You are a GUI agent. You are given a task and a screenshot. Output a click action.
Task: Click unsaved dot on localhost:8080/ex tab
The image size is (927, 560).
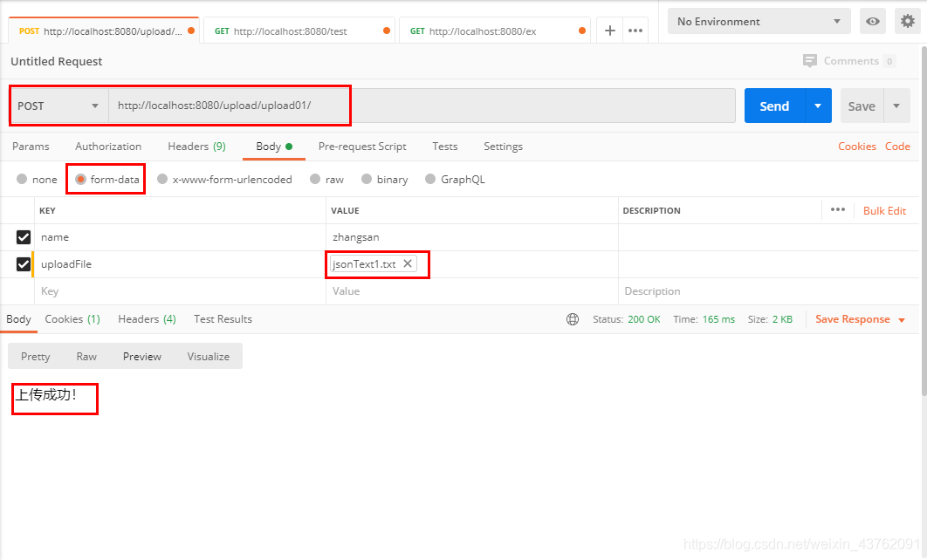(x=582, y=31)
